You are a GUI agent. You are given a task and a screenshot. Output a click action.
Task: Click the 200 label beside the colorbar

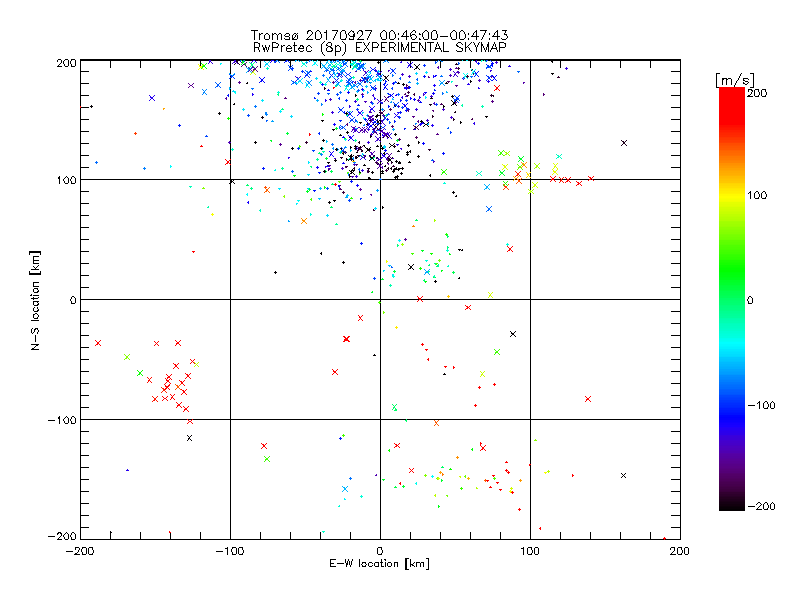757,93
